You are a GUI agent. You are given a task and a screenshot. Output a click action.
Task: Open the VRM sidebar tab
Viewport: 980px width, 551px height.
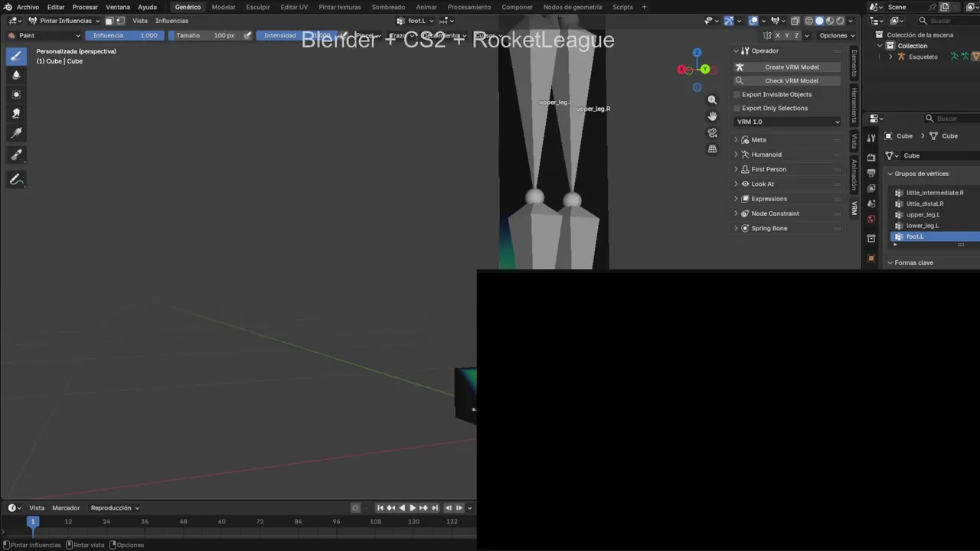pyautogui.click(x=854, y=207)
